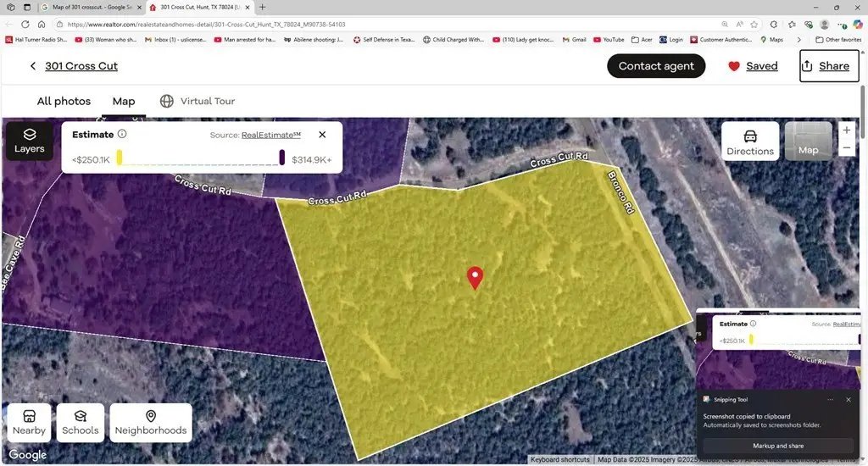Open the Virtual Tour tab
This screenshot has width=868, height=466.
197,102
